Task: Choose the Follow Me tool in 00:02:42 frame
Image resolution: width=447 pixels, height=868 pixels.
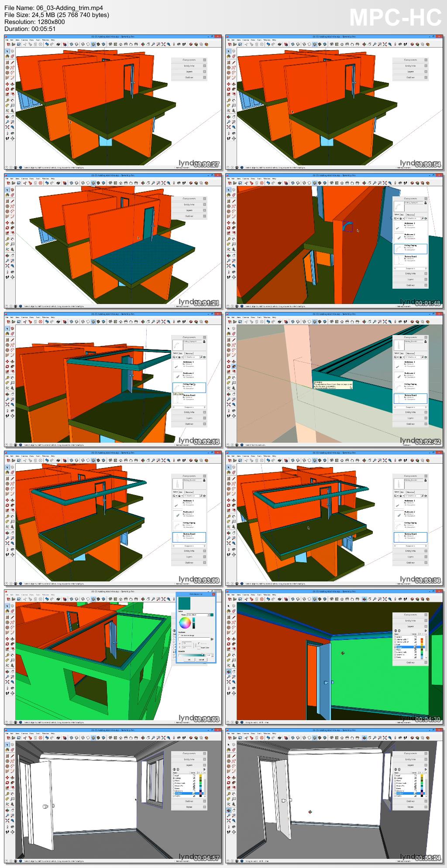Action: click(234, 366)
